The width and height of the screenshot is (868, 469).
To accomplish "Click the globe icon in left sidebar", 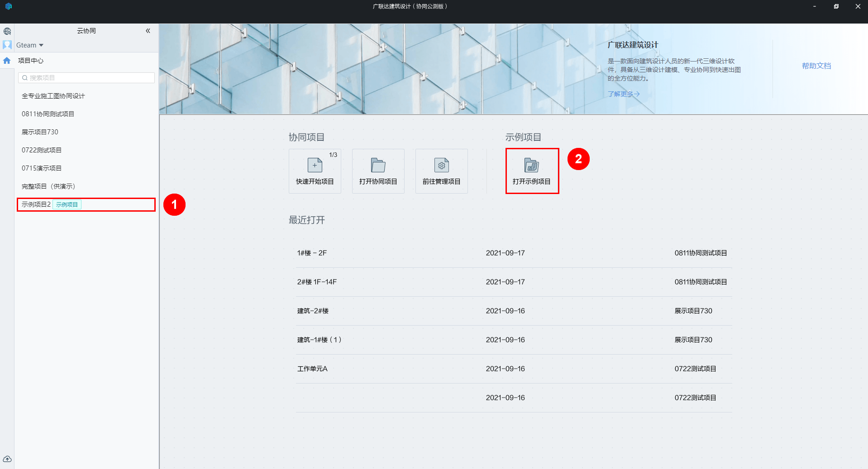I will point(7,31).
